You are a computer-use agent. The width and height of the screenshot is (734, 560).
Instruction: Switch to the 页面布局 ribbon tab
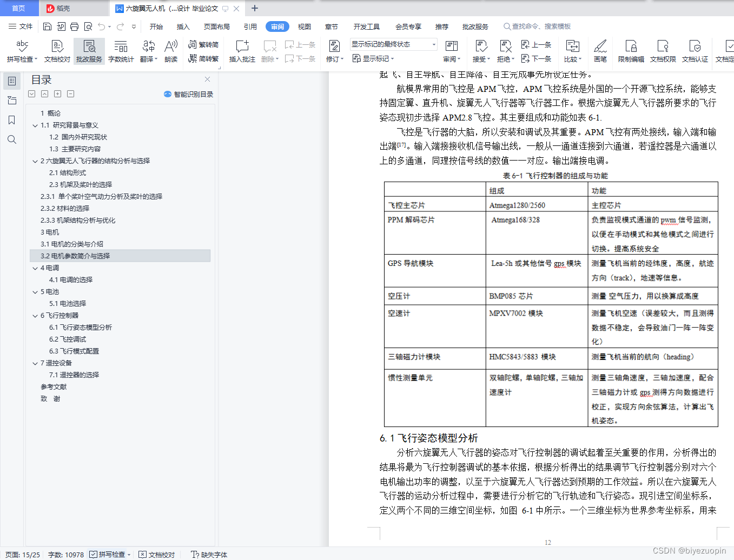(217, 26)
